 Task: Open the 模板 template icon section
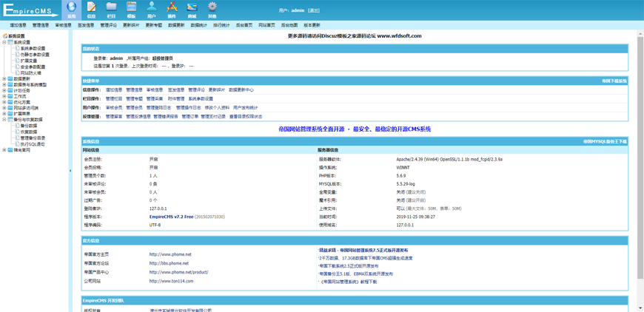coord(132,10)
